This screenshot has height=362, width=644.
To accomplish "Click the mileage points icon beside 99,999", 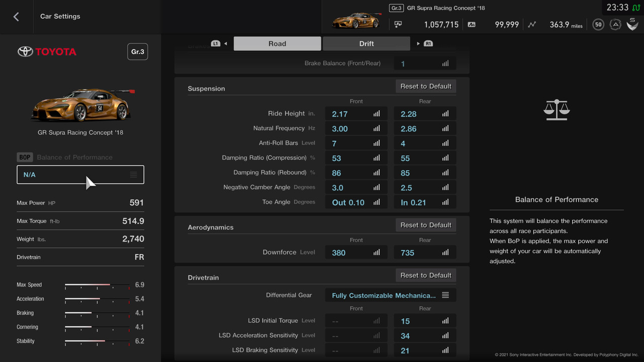I will pyautogui.click(x=471, y=24).
